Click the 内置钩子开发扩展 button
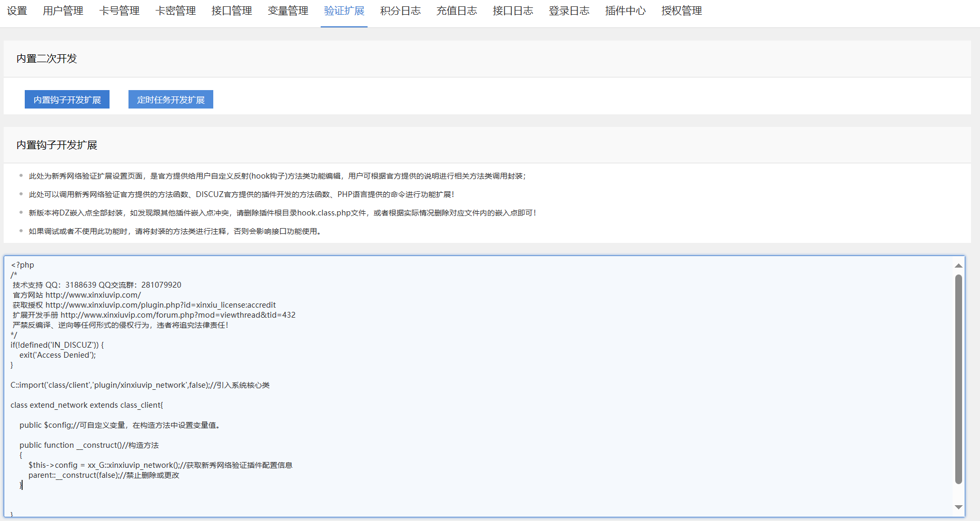The image size is (980, 521). click(x=67, y=100)
